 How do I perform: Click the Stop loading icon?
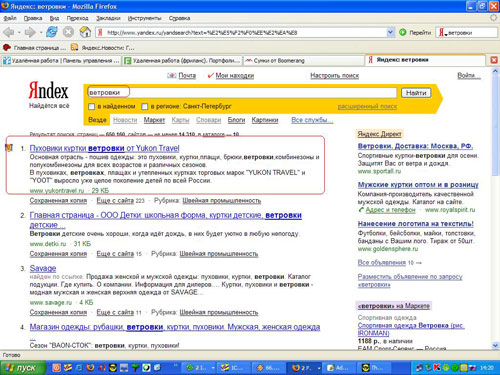68,32
